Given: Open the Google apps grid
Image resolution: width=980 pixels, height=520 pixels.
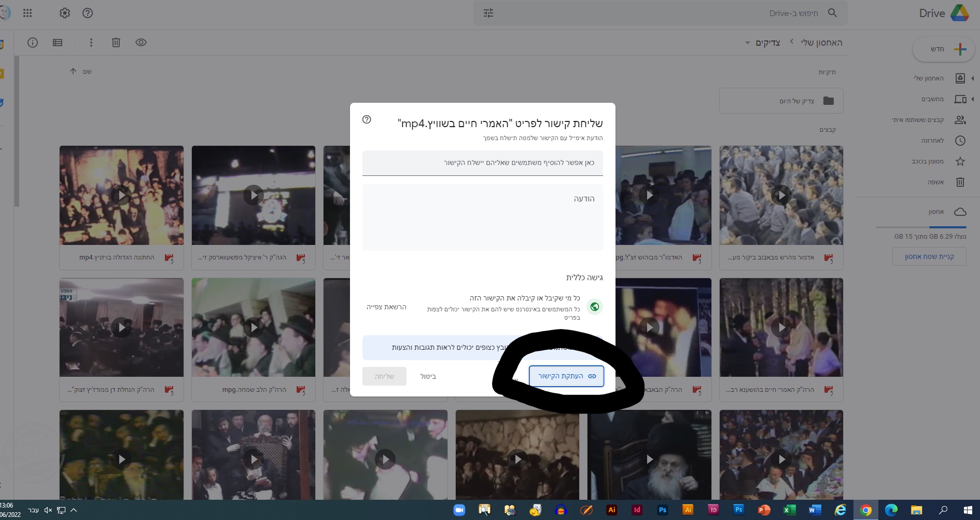Looking at the screenshot, I should tap(27, 13).
